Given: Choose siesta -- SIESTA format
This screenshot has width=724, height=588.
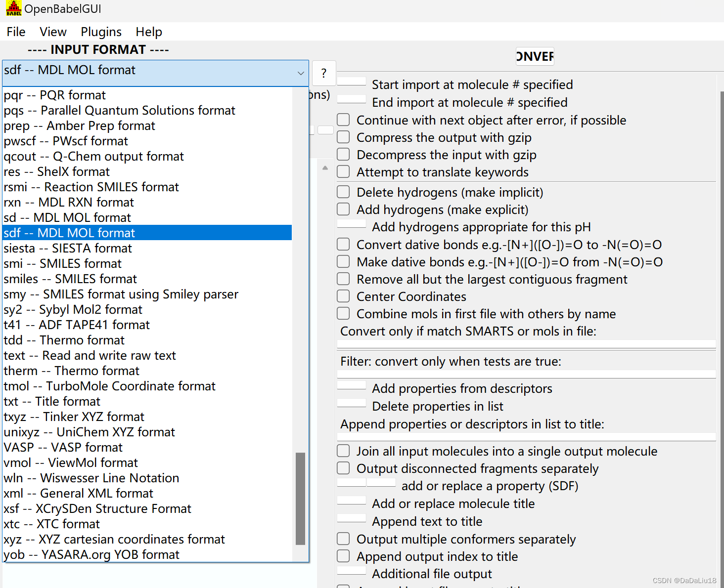Looking at the screenshot, I should point(147,248).
